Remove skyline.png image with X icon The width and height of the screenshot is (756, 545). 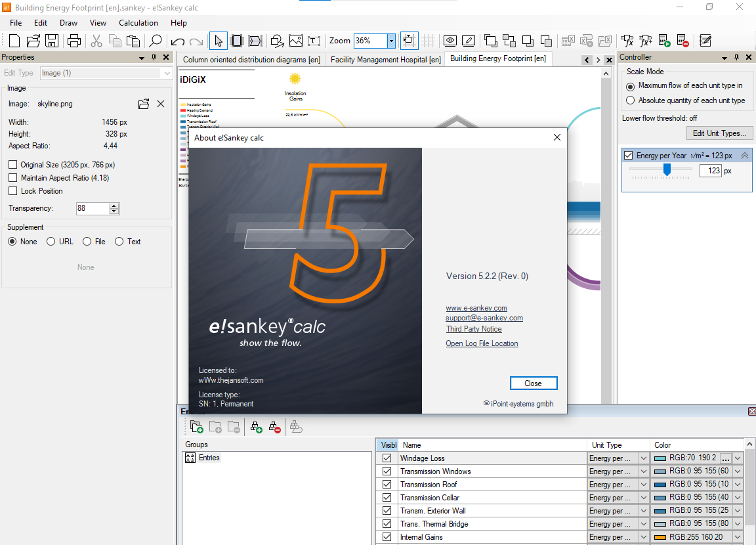pos(161,104)
